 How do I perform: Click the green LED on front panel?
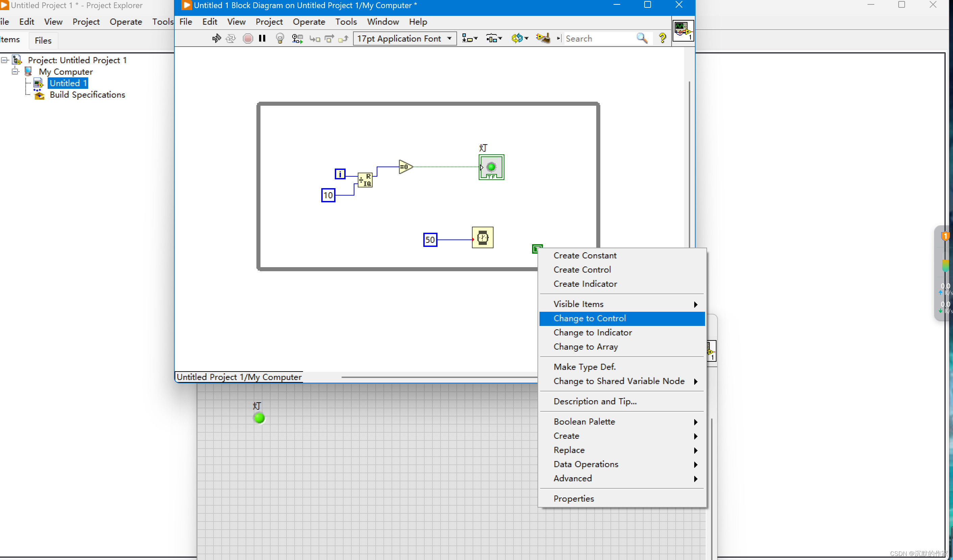259,418
